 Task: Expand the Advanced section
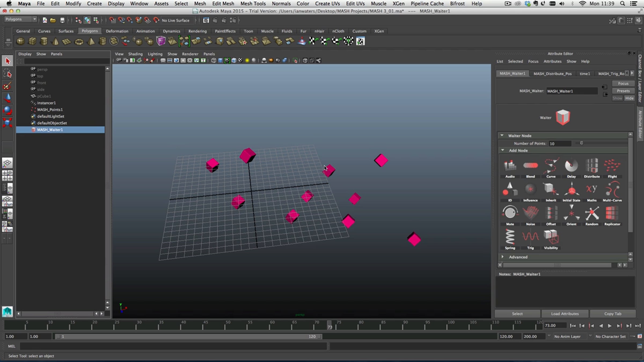click(502, 257)
